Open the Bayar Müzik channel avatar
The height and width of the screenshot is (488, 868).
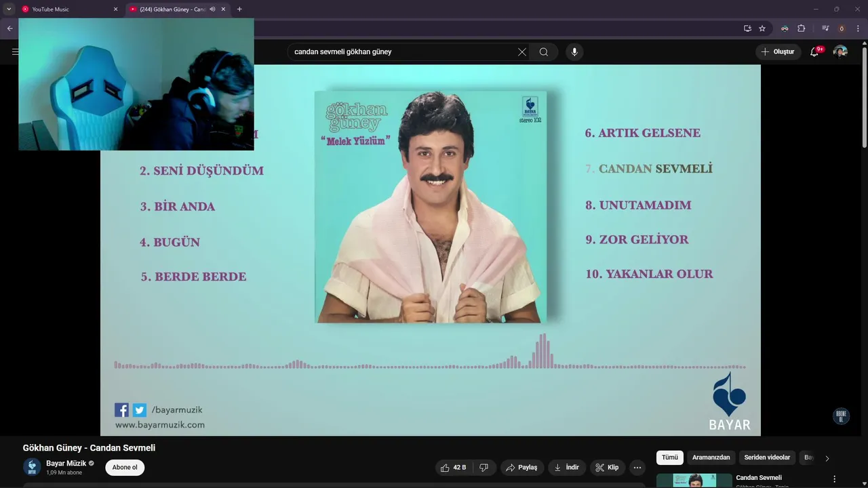[x=32, y=467]
